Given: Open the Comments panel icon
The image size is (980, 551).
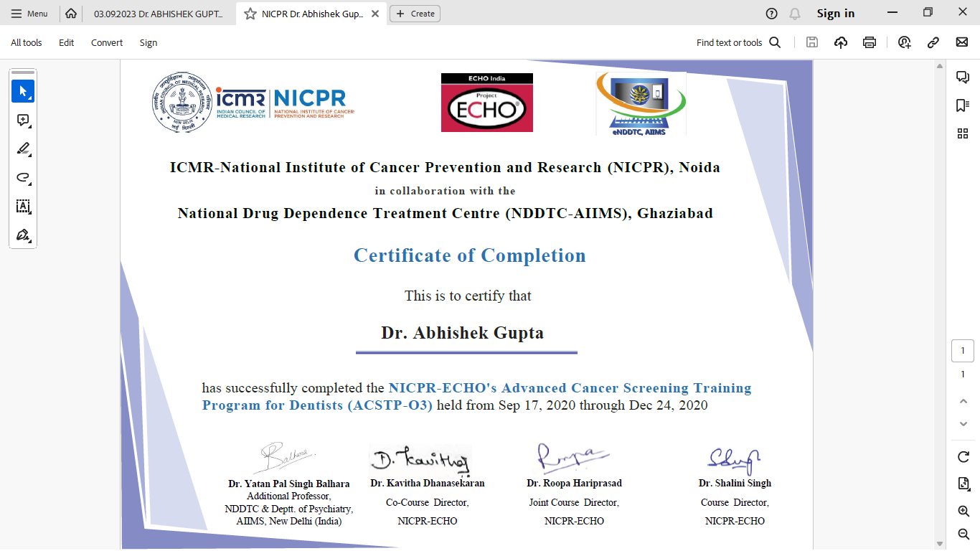Looking at the screenshot, I should point(963,77).
